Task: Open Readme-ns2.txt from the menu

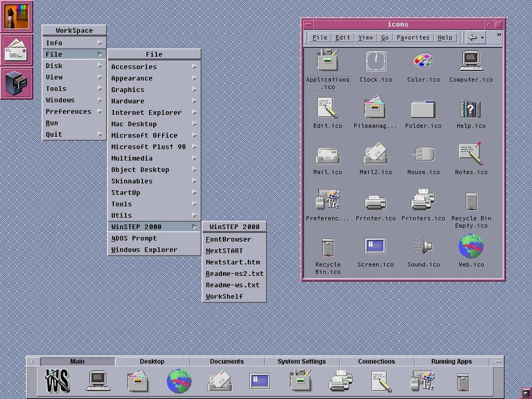Action: tap(234, 273)
